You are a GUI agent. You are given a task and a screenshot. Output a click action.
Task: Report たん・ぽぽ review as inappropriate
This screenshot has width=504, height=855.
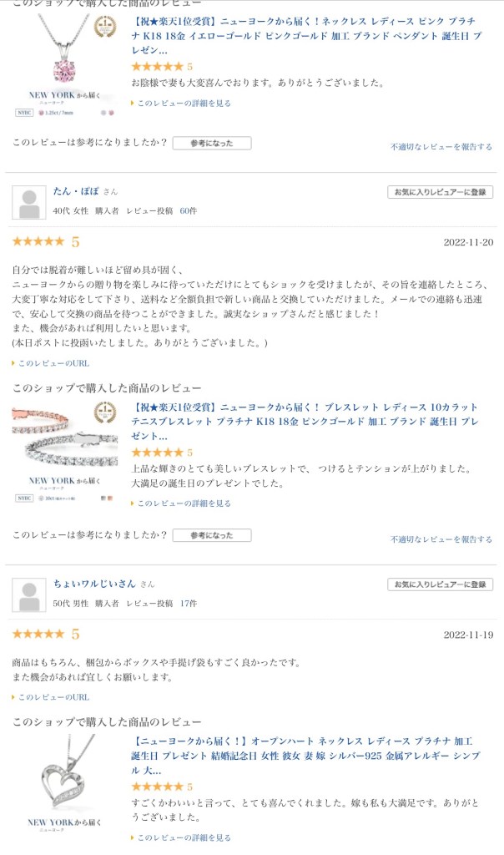click(441, 539)
